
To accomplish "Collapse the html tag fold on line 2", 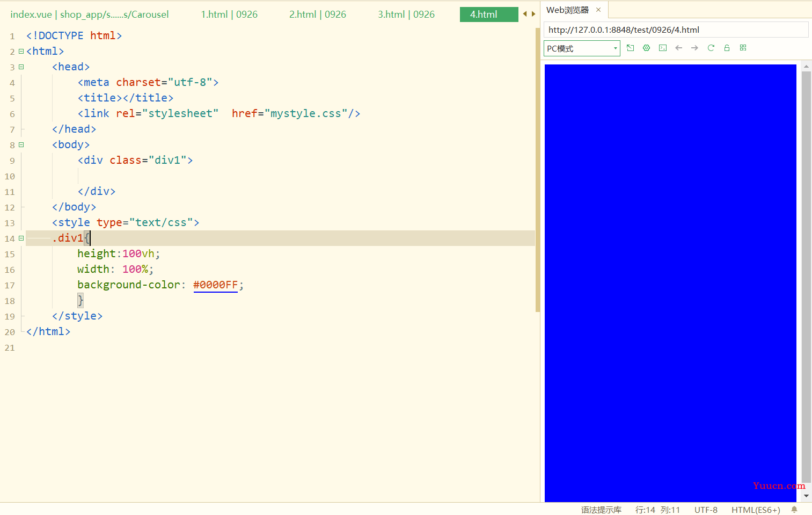I will click(21, 51).
